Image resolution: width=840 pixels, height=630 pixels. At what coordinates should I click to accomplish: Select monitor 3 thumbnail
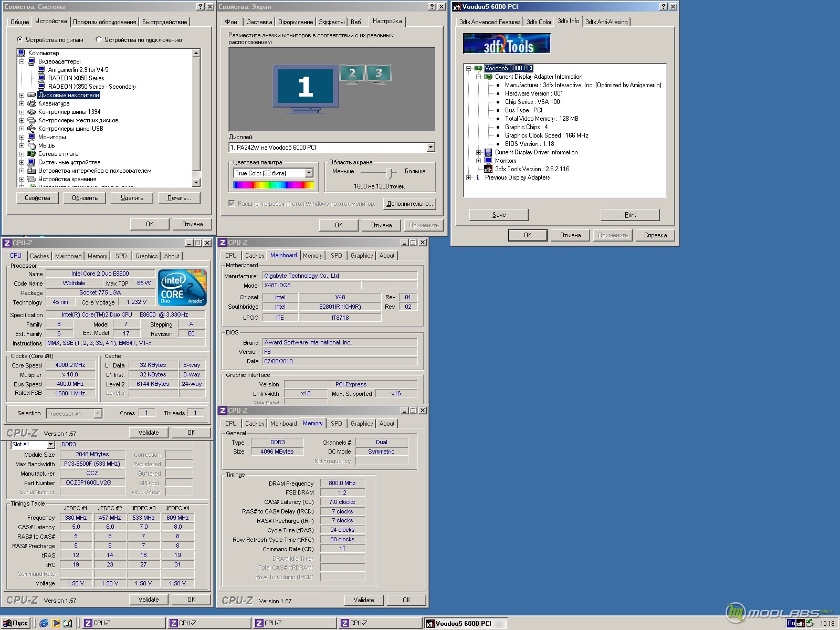[379, 73]
